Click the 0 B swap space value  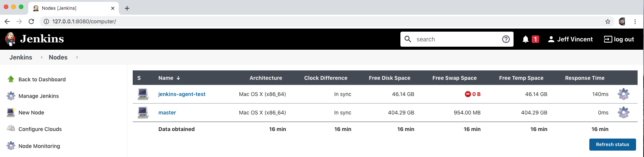click(x=477, y=94)
